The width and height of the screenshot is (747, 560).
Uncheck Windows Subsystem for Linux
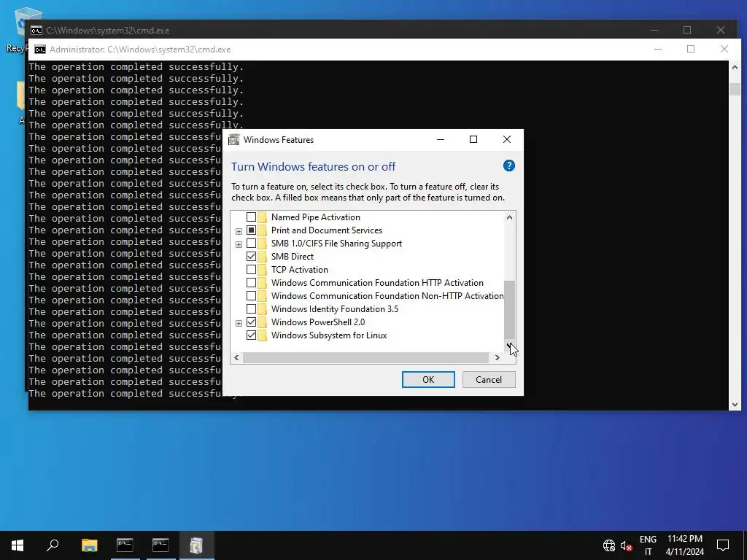[251, 335]
